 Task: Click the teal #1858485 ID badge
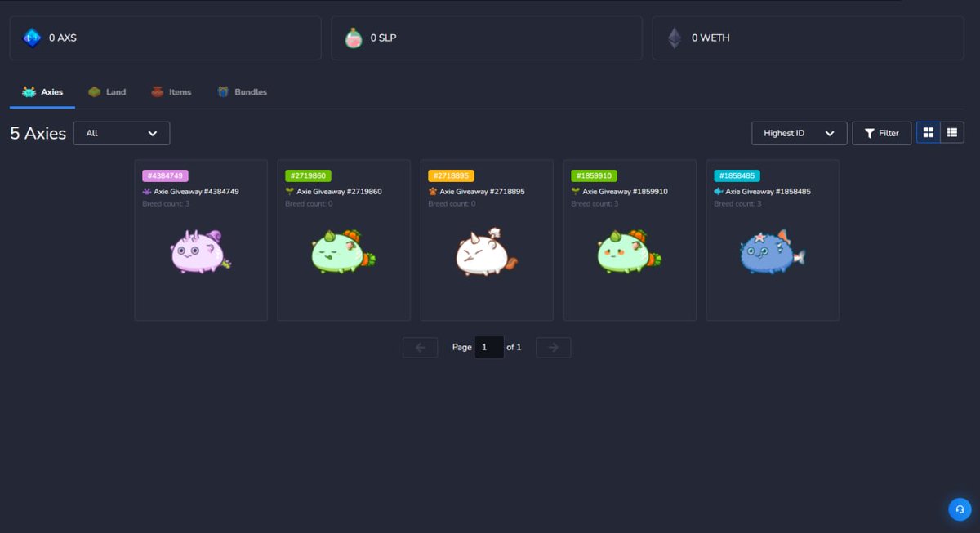(x=737, y=175)
